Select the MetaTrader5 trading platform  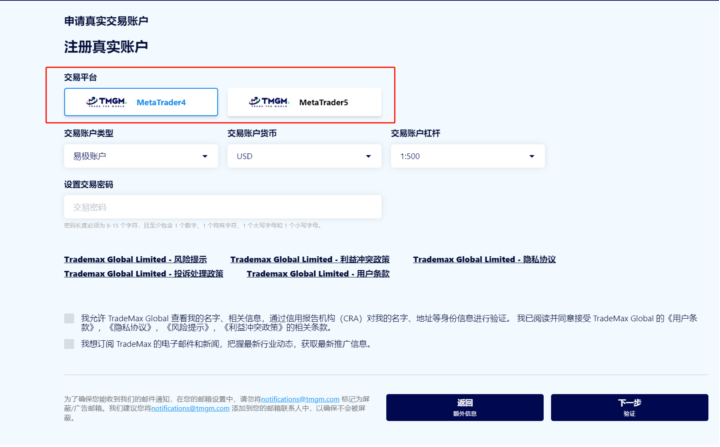pyautogui.click(x=304, y=102)
